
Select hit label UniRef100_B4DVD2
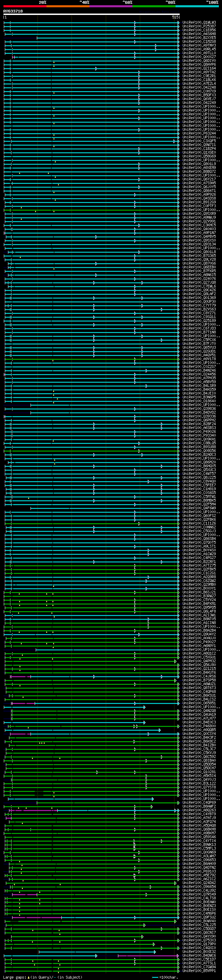click(199, 412)
